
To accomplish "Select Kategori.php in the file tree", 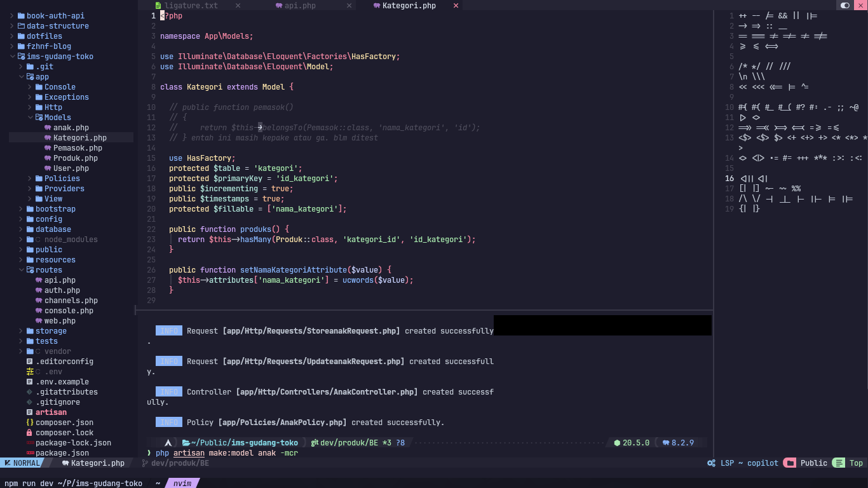I will (x=80, y=138).
